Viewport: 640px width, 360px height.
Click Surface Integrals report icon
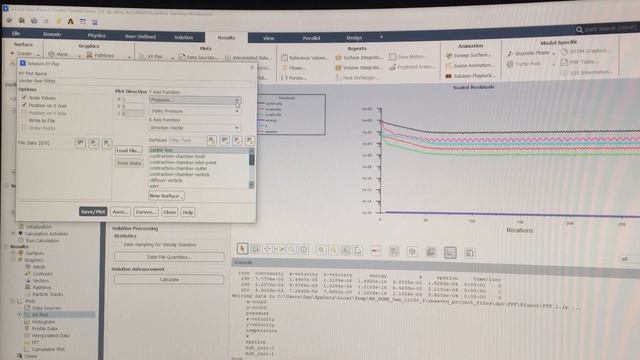(x=338, y=58)
